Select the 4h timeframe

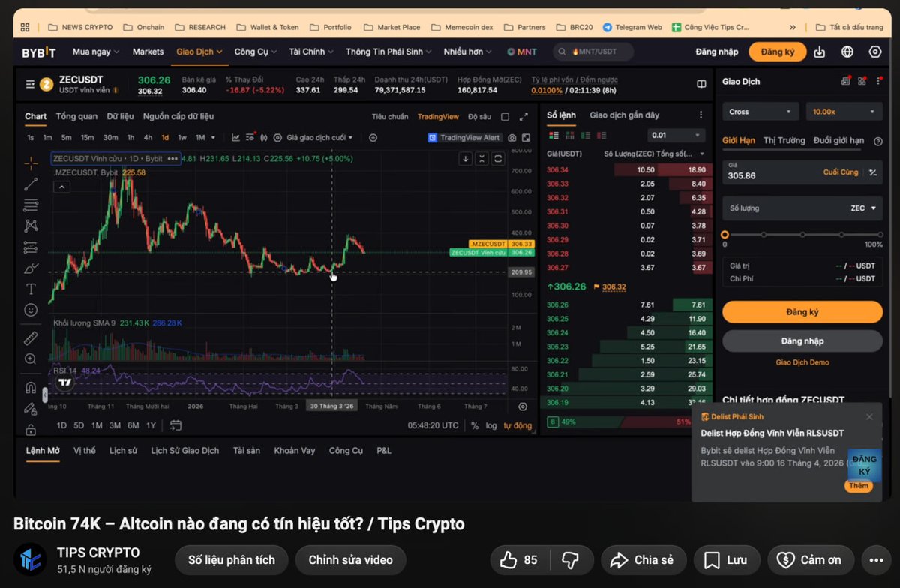148,138
